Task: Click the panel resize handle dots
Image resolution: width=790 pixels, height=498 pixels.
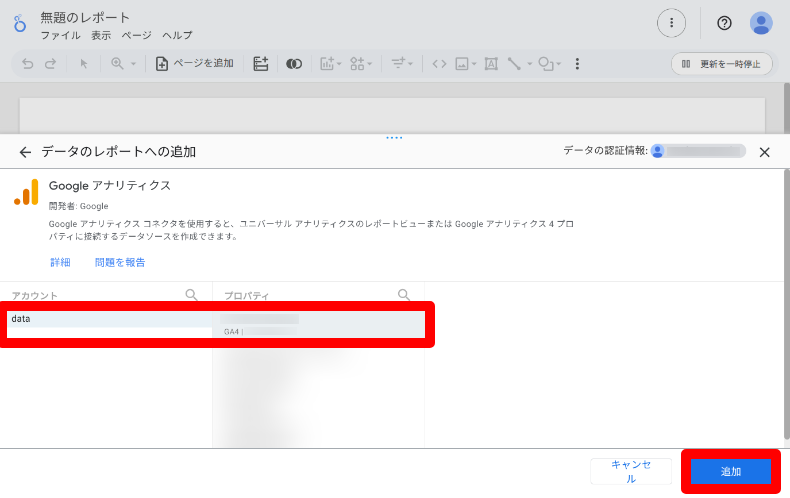Action: [394, 138]
